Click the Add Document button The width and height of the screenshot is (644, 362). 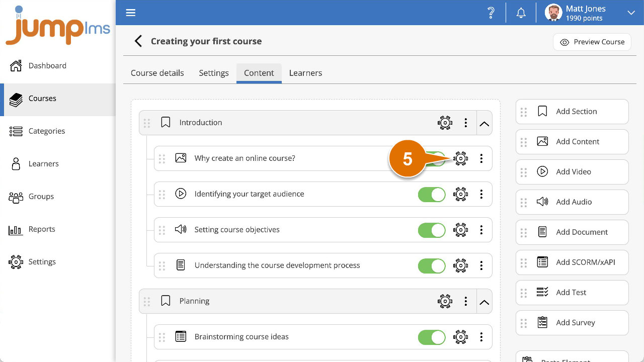point(572,232)
